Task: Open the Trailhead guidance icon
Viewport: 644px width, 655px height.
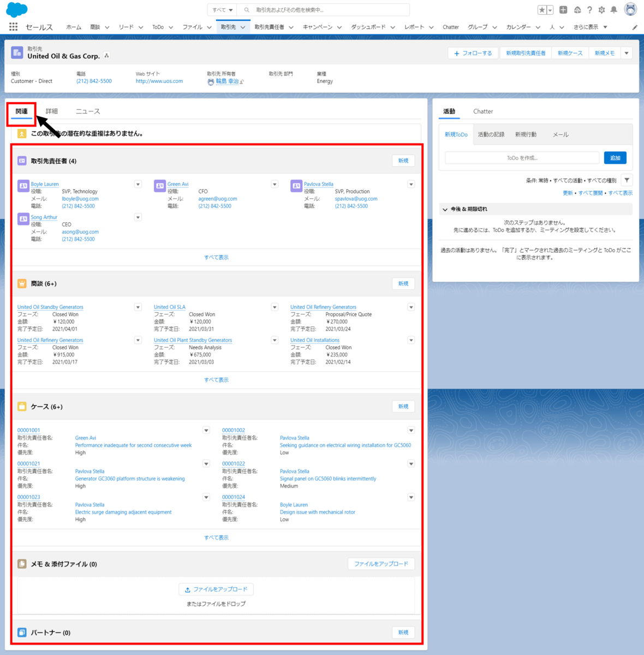Action: 577,10
